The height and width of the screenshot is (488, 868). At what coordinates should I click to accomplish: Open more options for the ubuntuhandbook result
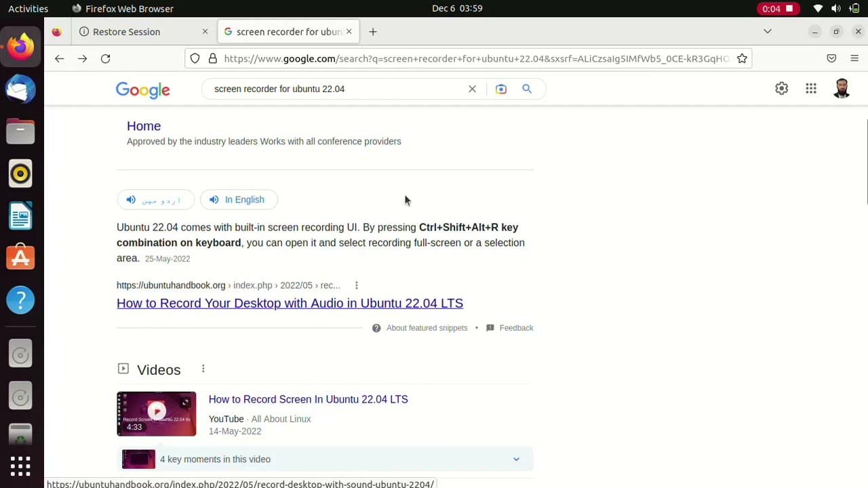pos(356,285)
